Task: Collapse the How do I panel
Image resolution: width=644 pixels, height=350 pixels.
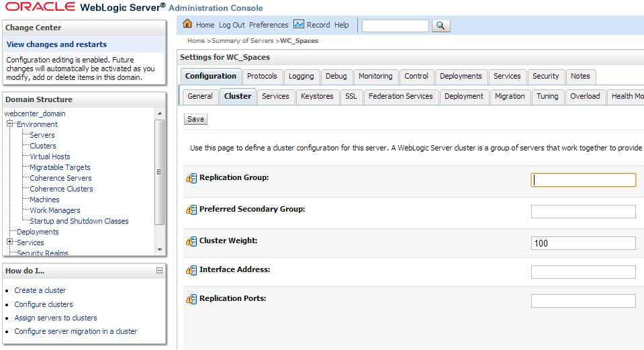Action: pyautogui.click(x=159, y=270)
